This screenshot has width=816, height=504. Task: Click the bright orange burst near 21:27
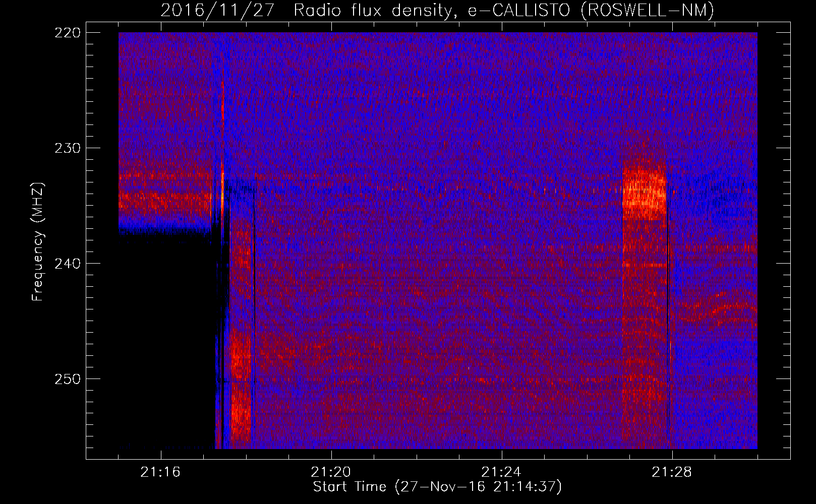coord(644,193)
